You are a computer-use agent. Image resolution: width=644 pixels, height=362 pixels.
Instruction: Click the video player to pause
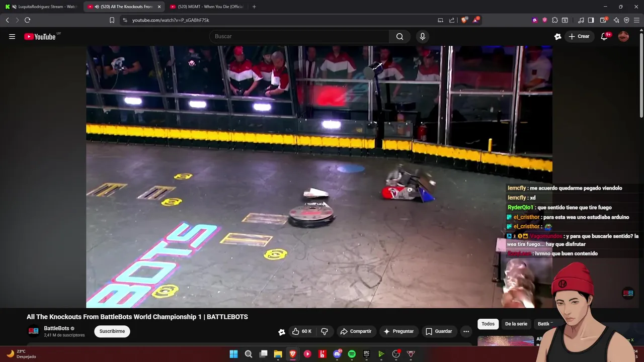tap(319, 176)
